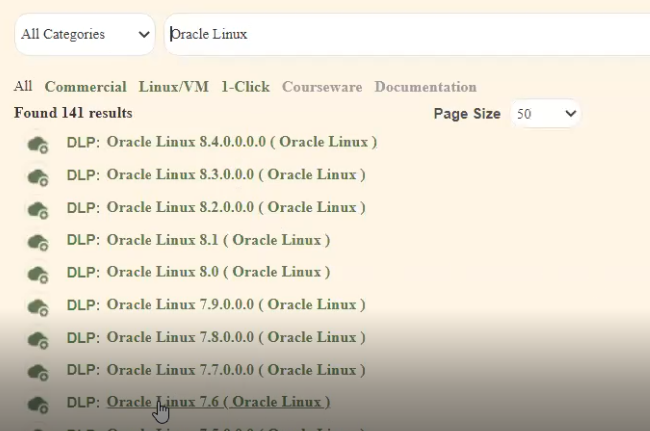This screenshot has width=650, height=431.
Task: Select the Commercial filter tab
Action: pos(85,87)
